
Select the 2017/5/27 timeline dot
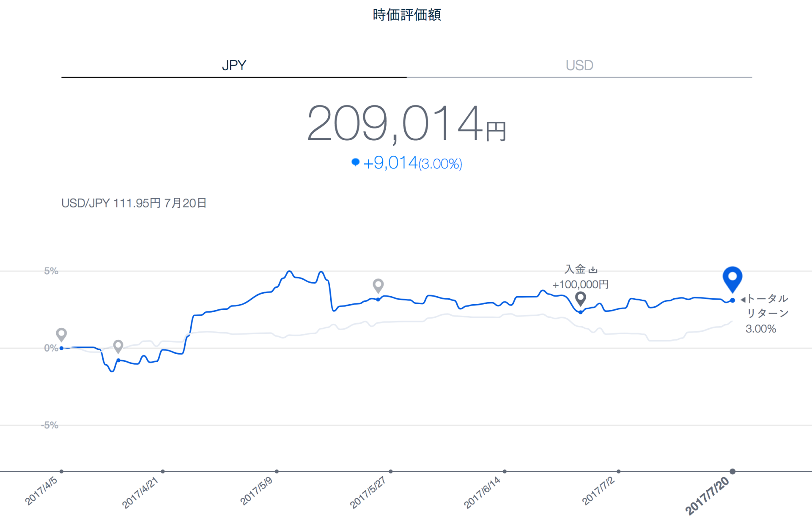pyautogui.click(x=391, y=471)
